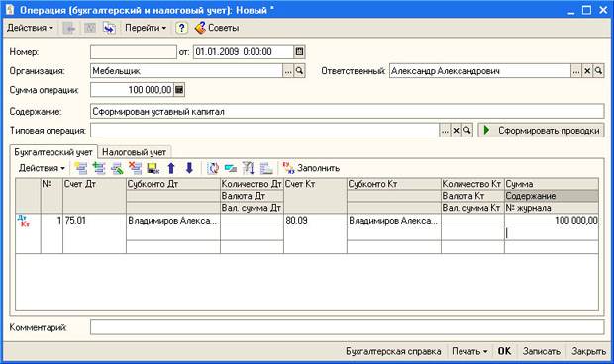The image size is (614, 364).
Task: Click the search icon for Ответственный
Action: click(x=598, y=71)
